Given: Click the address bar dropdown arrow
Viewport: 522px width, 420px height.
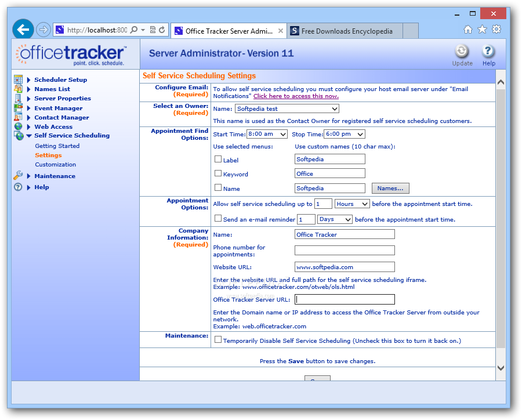Looking at the screenshot, I should click(143, 30).
